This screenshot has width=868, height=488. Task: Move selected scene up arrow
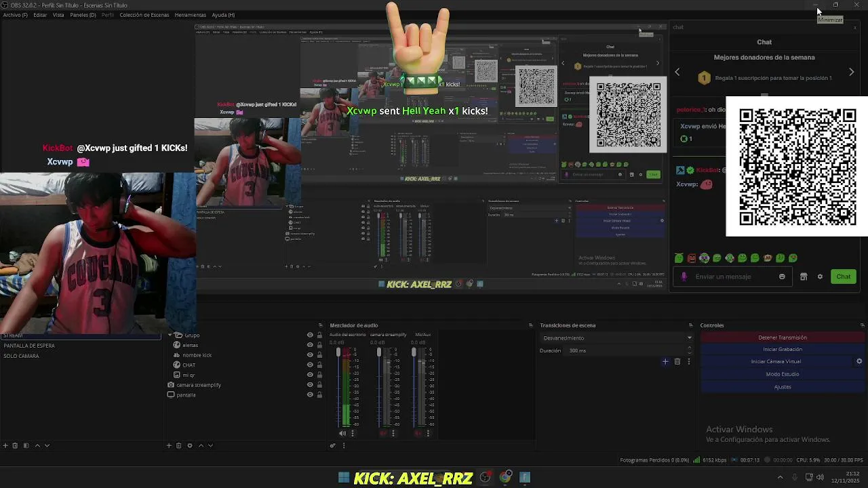point(37,445)
